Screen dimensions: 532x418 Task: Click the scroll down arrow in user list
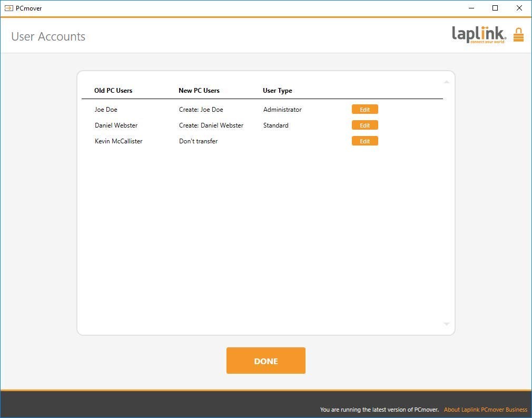tap(447, 324)
